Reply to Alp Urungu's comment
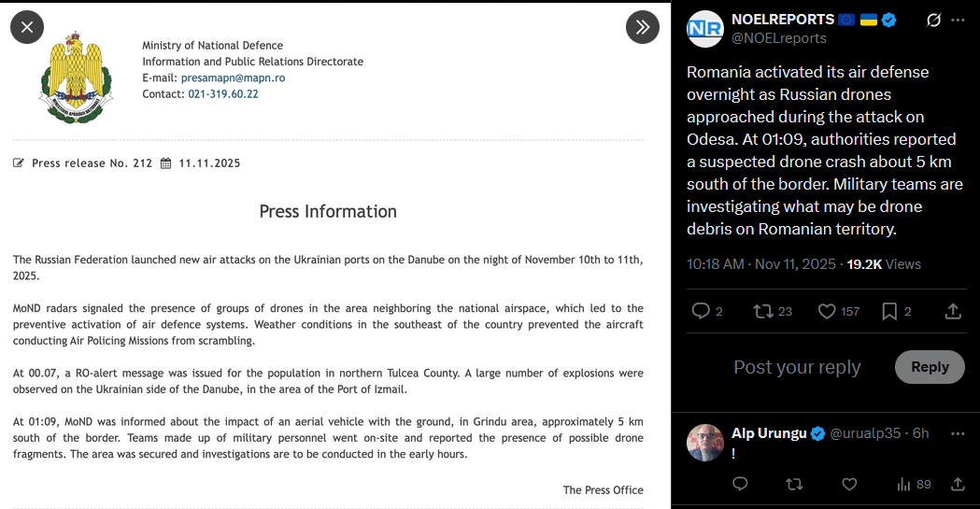Viewport: 980px width, 509px height. [740, 484]
